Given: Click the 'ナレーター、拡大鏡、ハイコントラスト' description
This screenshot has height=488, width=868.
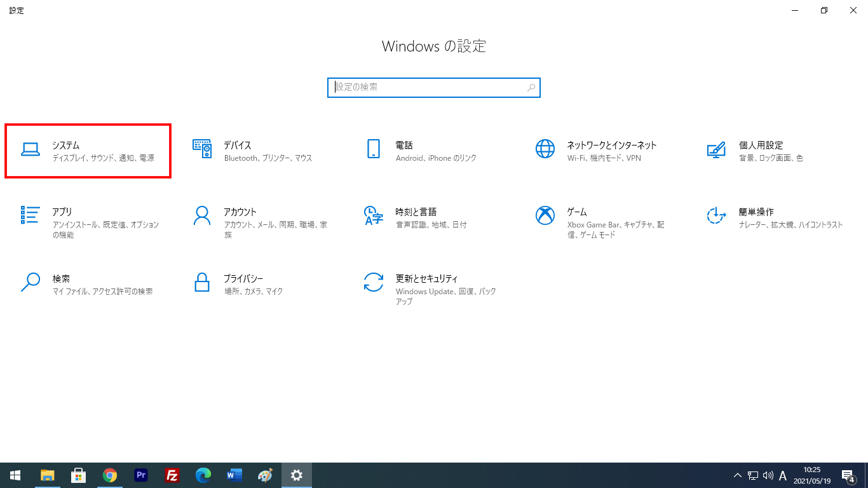Looking at the screenshot, I should click(791, 225).
